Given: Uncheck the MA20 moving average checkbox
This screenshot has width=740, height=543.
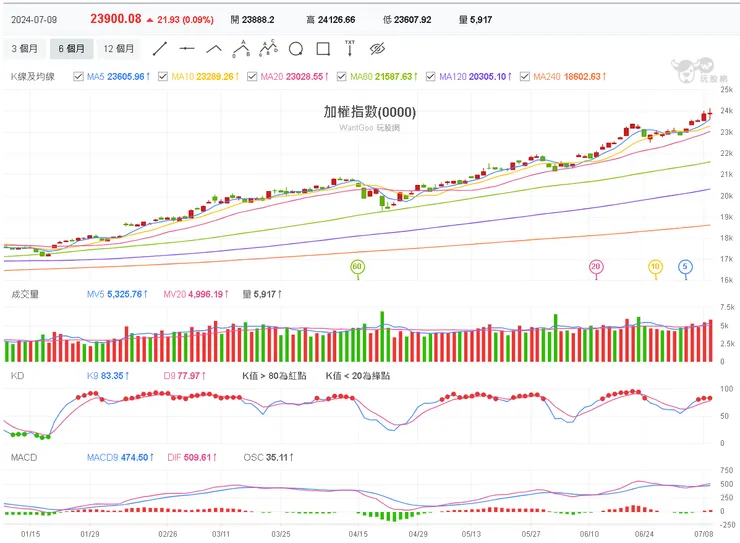Looking at the screenshot, I should coord(252,76).
